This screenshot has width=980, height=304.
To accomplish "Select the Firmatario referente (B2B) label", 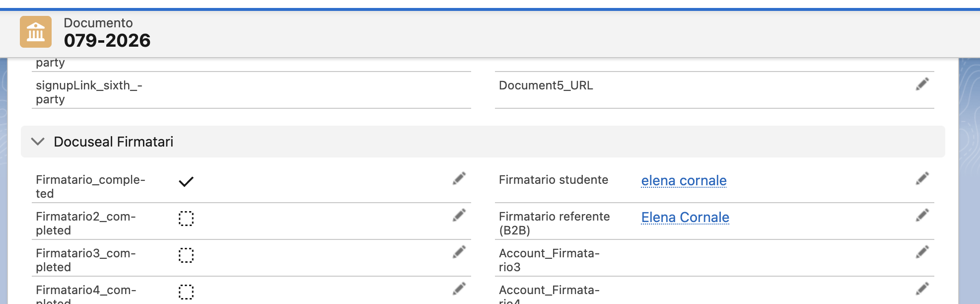I will pos(554,224).
